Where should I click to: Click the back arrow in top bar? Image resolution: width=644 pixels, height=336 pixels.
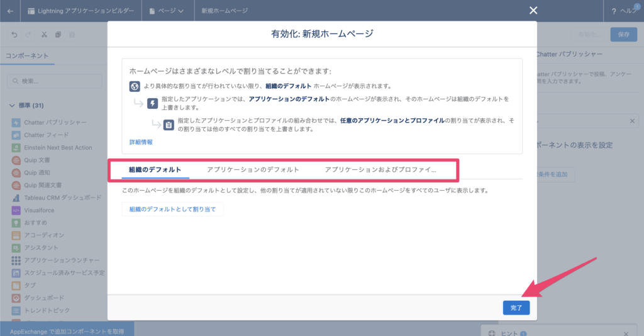[10, 11]
